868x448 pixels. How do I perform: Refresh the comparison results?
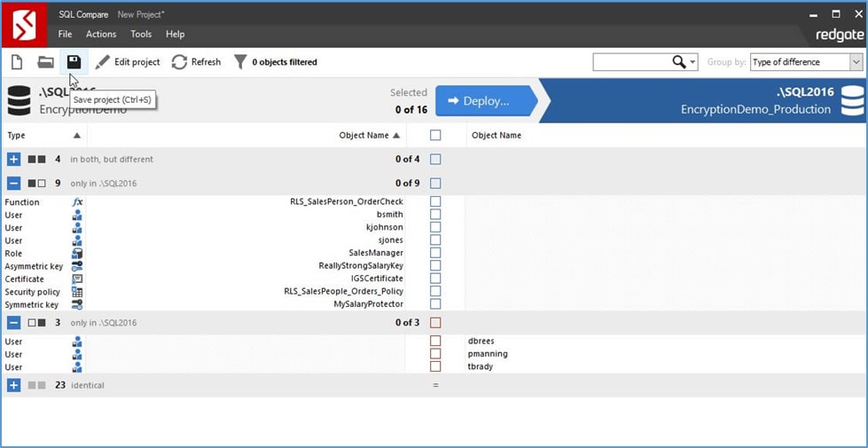pyautogui.click(x=196, y=62)
